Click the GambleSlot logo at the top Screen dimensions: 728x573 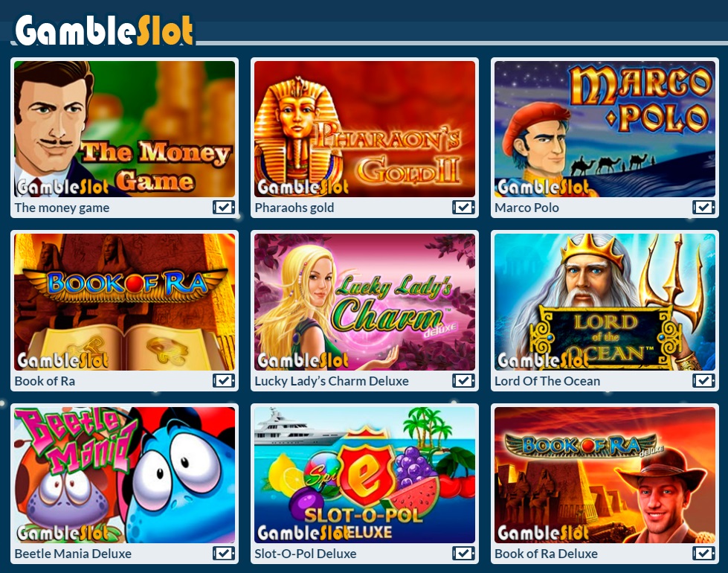pos(104,31)
